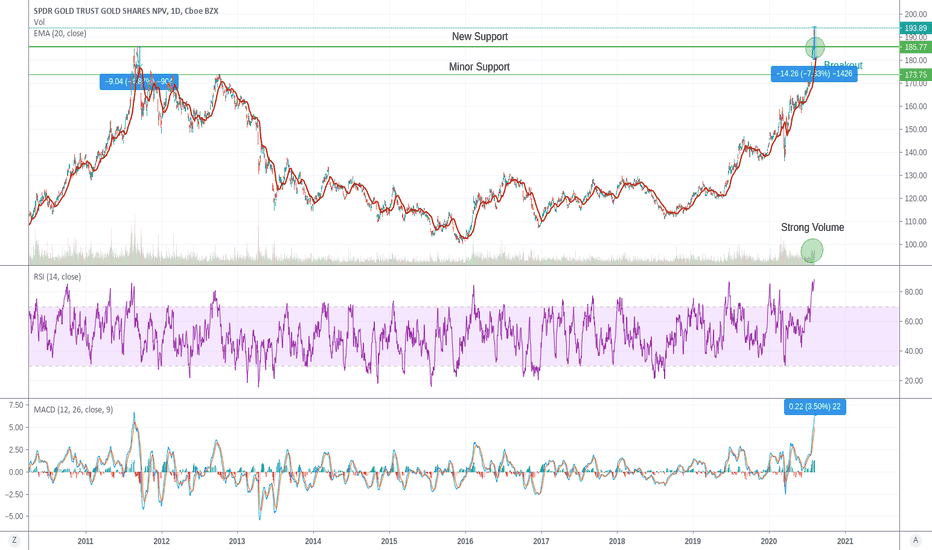The height and width of the screenshot is (550, 932).
Task: Click the 2013 label on time axis
Action: 237,541
